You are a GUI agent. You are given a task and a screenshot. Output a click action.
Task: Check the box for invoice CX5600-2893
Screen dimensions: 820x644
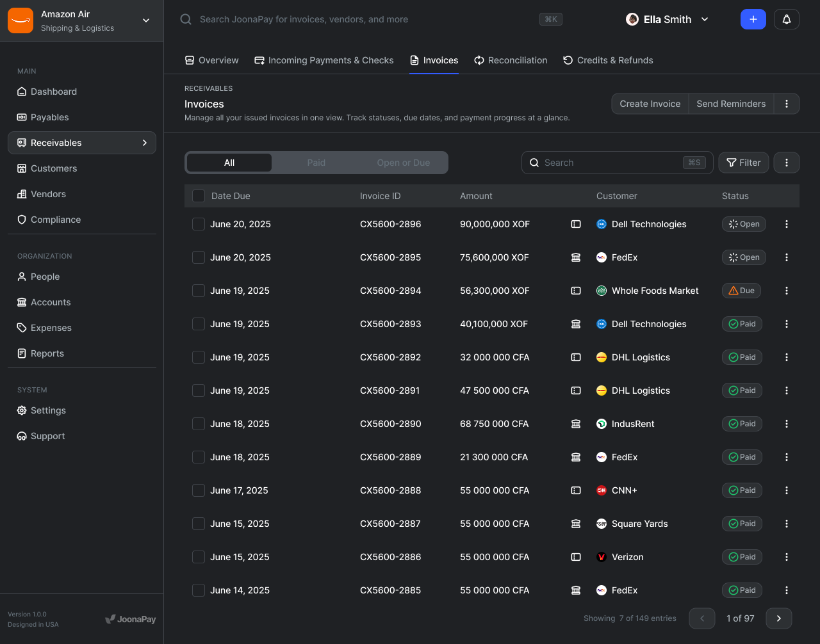(199, 324)
